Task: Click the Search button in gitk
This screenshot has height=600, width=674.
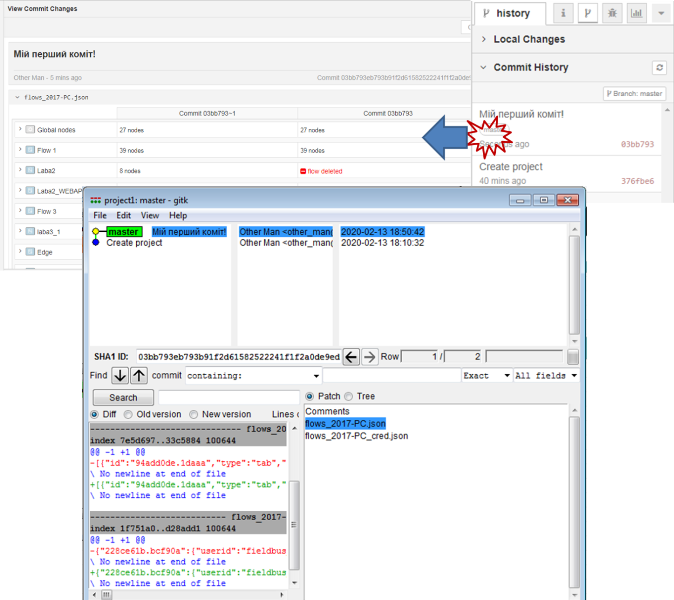Action: click(x=123, y=397)
